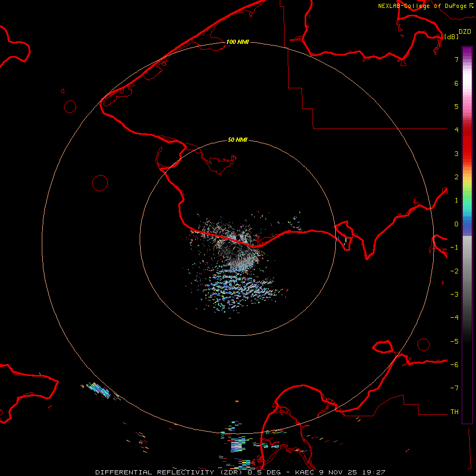Click the 9 NOV 25 date text
The width and height of the screenshot is (476, 476).
click(x=339, y=472)
